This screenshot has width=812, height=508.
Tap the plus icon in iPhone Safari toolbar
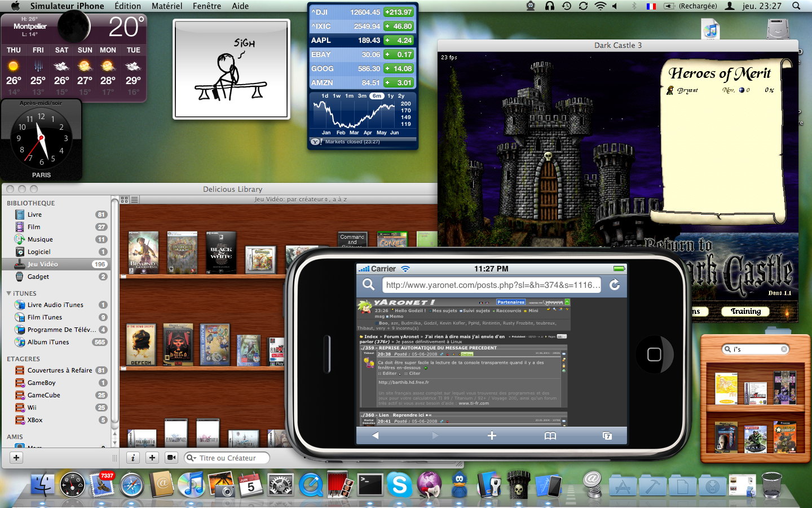(x=492, y=436)
